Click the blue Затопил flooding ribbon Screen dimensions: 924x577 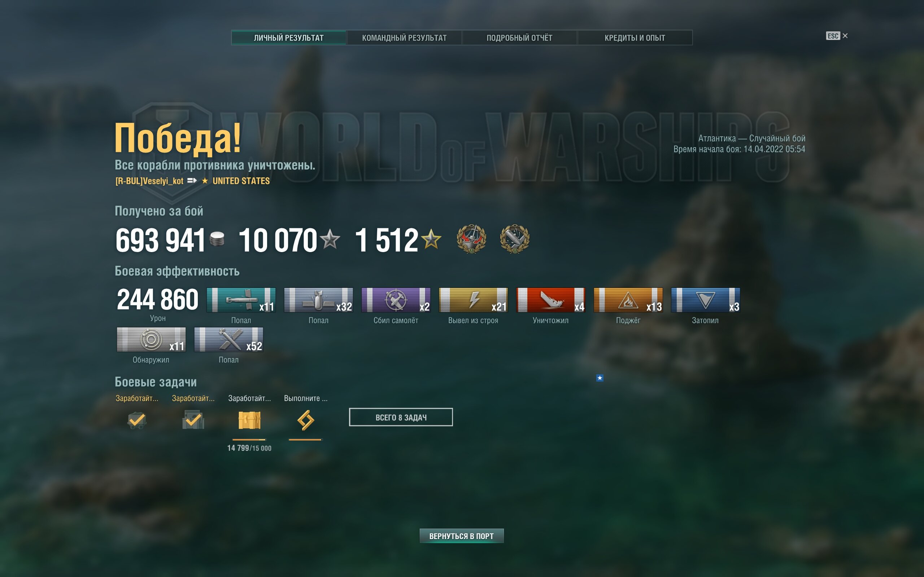[x=706, y=300]
